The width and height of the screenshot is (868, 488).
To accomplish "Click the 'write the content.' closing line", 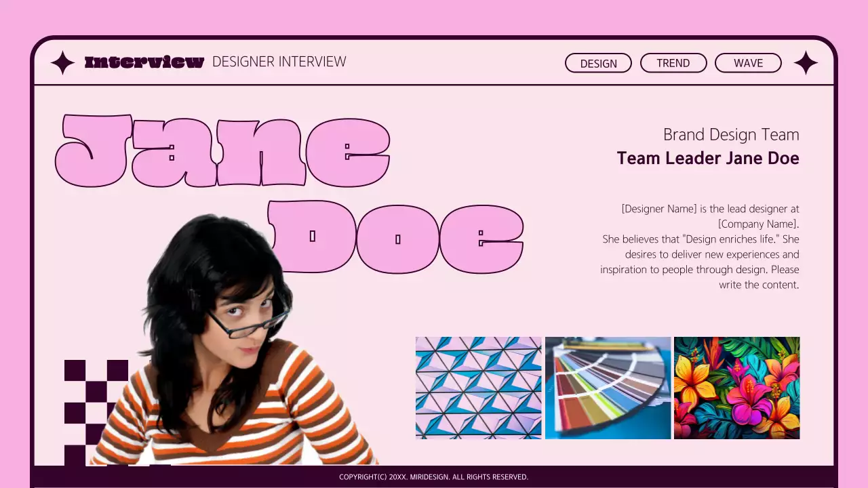I will tap(759, 285).
